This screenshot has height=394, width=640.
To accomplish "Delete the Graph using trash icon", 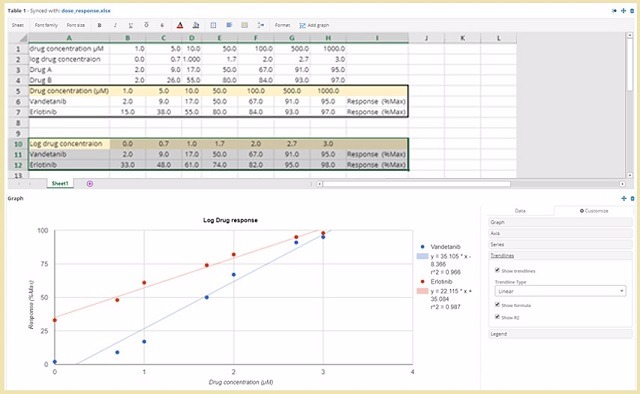I will (x=632, y=198).
